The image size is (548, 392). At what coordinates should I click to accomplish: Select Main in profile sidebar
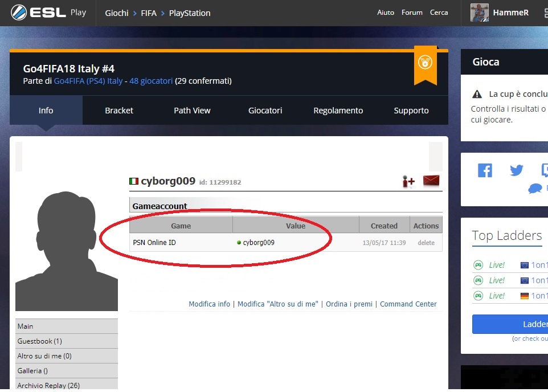(67, 326)
